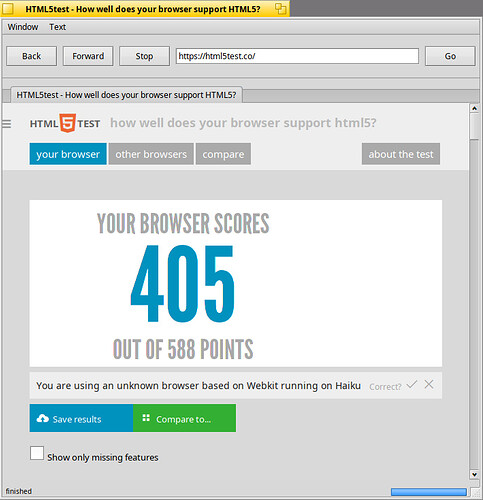The image size is (483, 500).
Task: Confirm browser detection with the checkmark icon
Action: [x=412, y=385]
